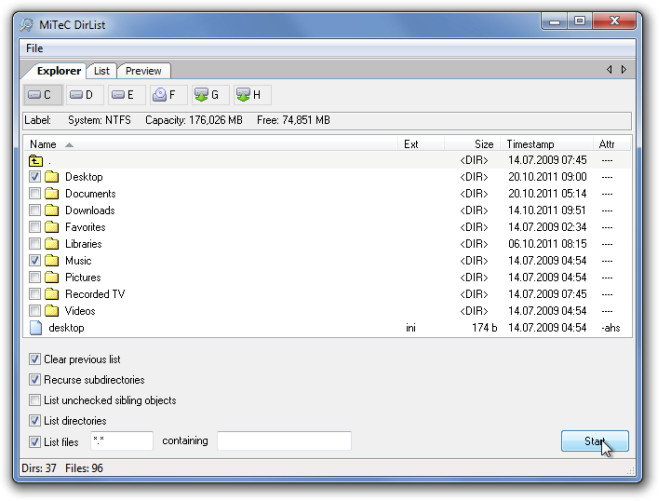Click the file mask input field

tap(122, 441)
